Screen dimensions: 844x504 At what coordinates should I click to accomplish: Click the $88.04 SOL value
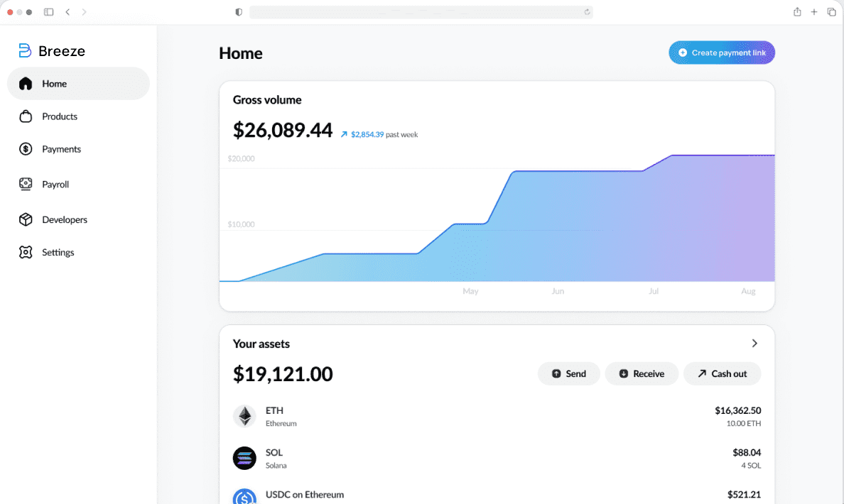[747, 452]
